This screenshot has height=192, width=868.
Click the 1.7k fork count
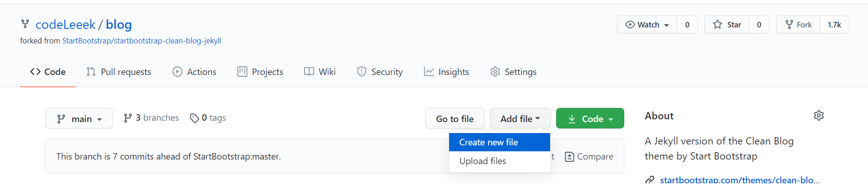point(834,25)
